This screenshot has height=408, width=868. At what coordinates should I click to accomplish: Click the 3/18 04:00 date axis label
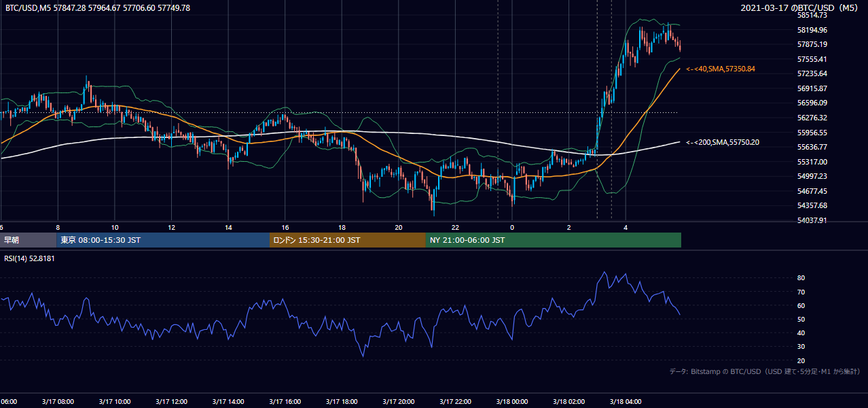pyautogui.click(x=626, y=402)
